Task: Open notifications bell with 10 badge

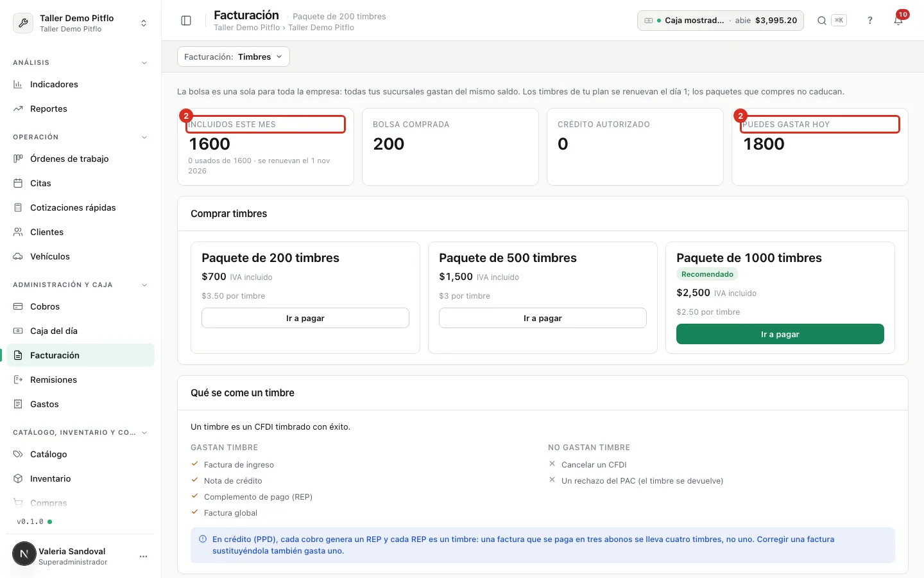Action: pyautogui.click(x=898, y=19)
